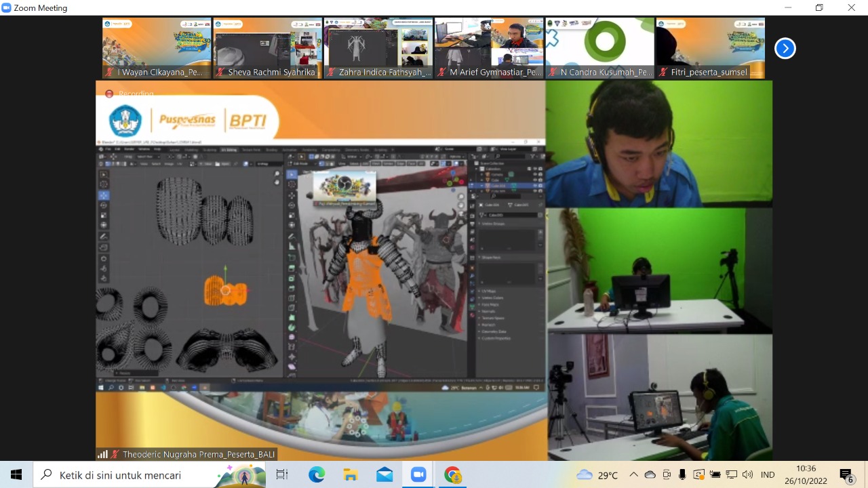The height and width of the screenshot is (488, 868).
Task: Open the green Object Data tab in Properties
Action: click(x=472, y=306)
